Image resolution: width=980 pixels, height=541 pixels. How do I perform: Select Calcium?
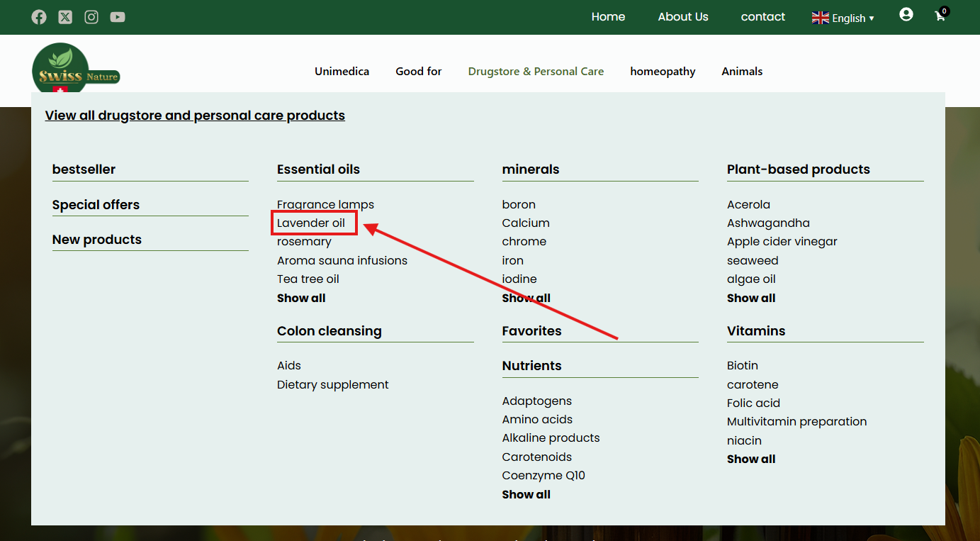click(x=526, y=223)
